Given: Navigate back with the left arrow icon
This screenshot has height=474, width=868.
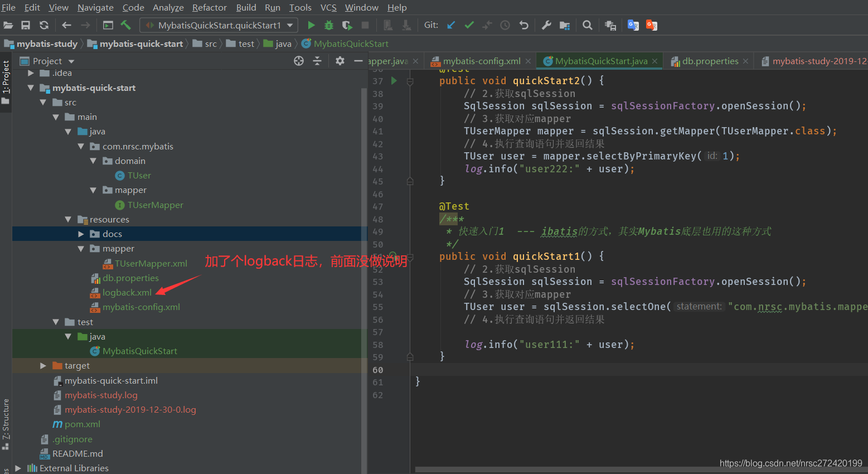Looking at the screenshot, I should pyautogui.click(x=67, y=25).
